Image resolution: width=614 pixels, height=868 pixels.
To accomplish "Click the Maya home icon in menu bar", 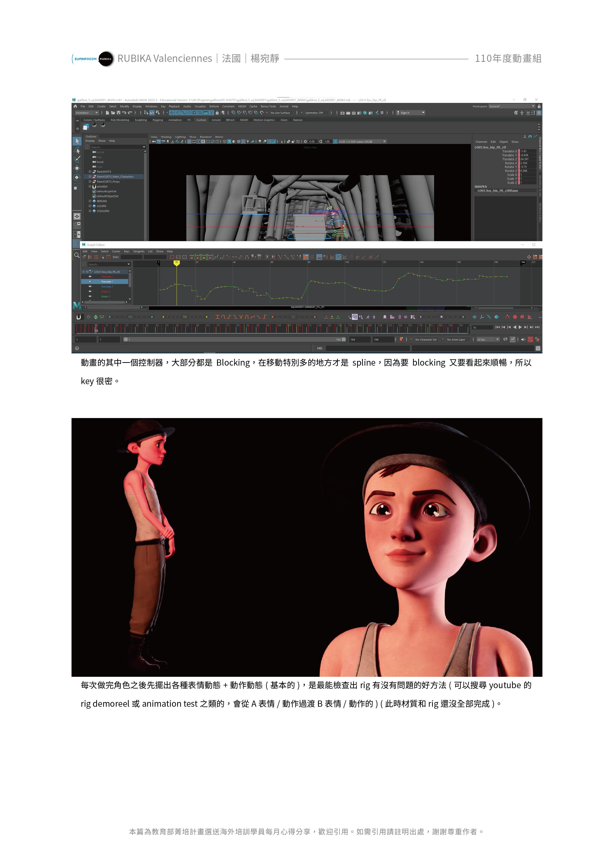I will 75,106.
